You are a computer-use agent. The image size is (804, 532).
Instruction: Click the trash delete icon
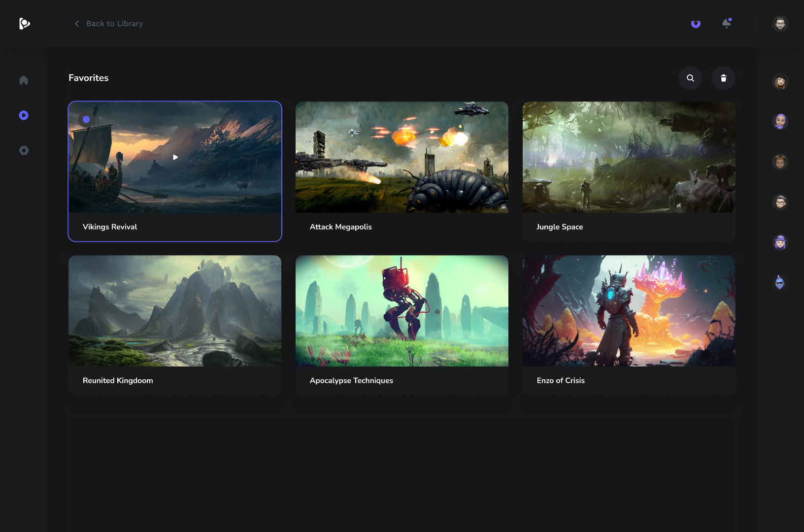click(723, 78)
